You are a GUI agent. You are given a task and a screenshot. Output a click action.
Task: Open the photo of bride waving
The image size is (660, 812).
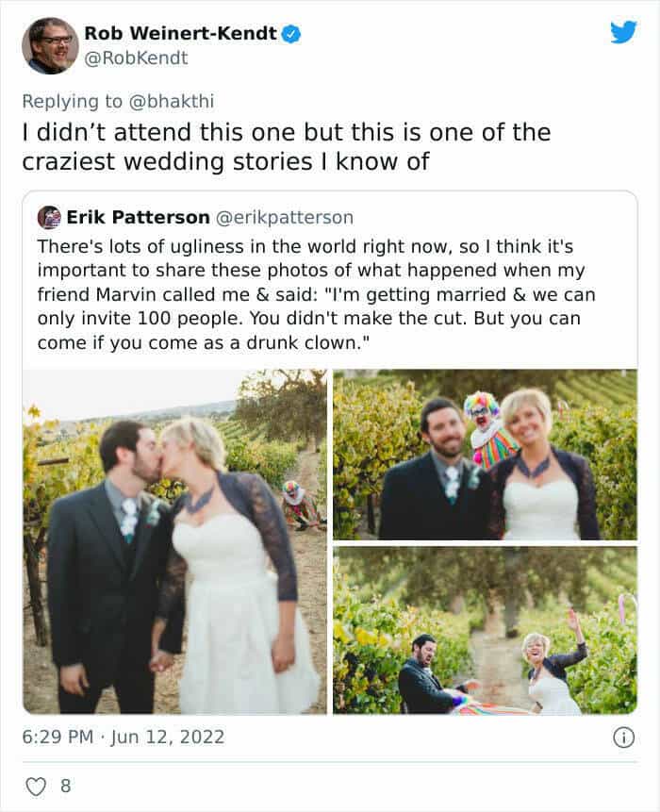pos(485,630)
